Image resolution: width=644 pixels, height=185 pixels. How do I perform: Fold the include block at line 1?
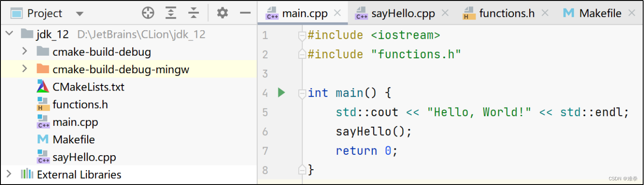point(302,36)
